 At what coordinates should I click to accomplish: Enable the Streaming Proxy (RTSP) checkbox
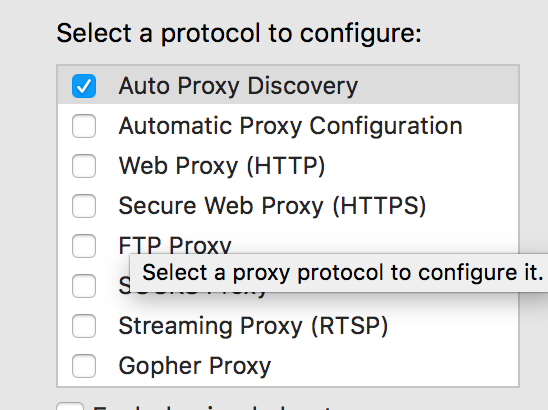tap(84, 326)
